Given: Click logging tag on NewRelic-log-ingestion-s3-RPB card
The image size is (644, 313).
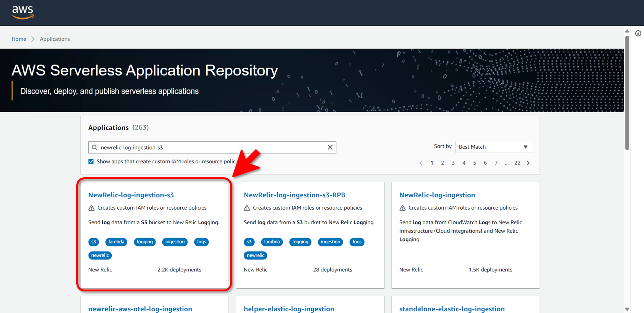Looking at the screenshot, I should point(300,242).
